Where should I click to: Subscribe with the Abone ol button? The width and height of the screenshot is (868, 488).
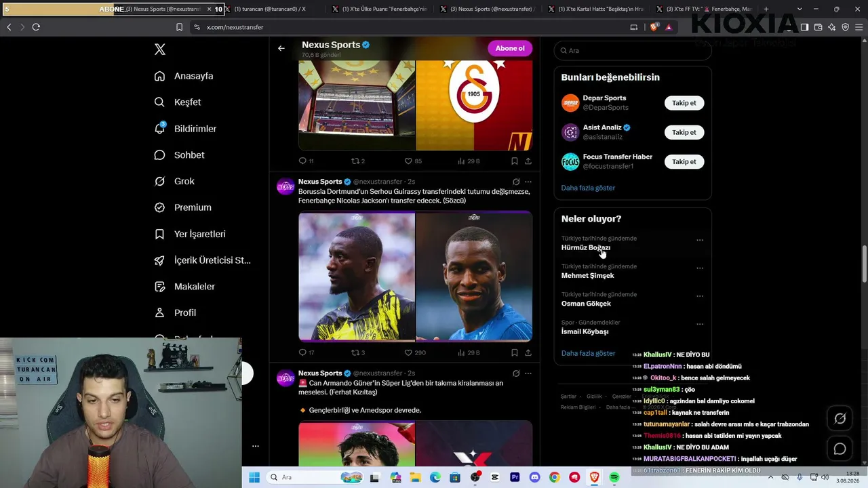coord(510,48)
